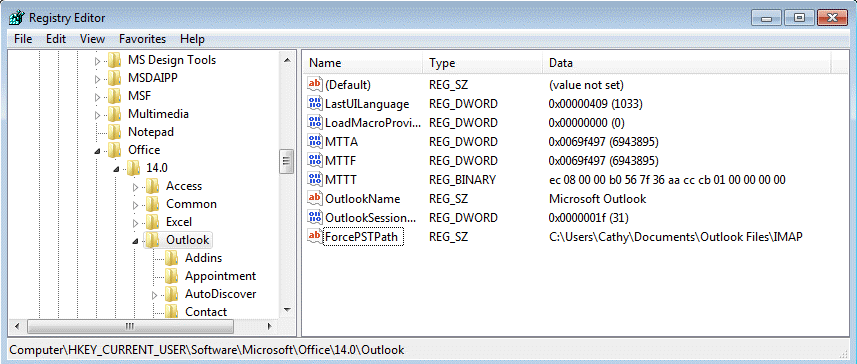Viewport: 857px width, 364px height.
Task: Click the Registry Editor title bar icon
Action: 16,17
